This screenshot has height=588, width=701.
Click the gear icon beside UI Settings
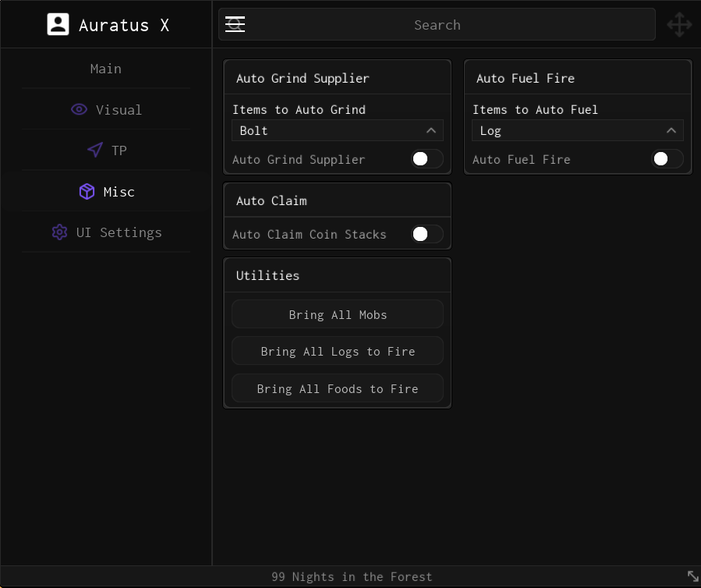pos(59,232)
